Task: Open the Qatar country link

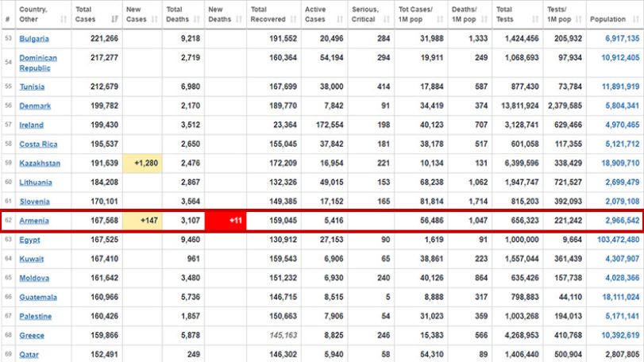Action: 29,355
